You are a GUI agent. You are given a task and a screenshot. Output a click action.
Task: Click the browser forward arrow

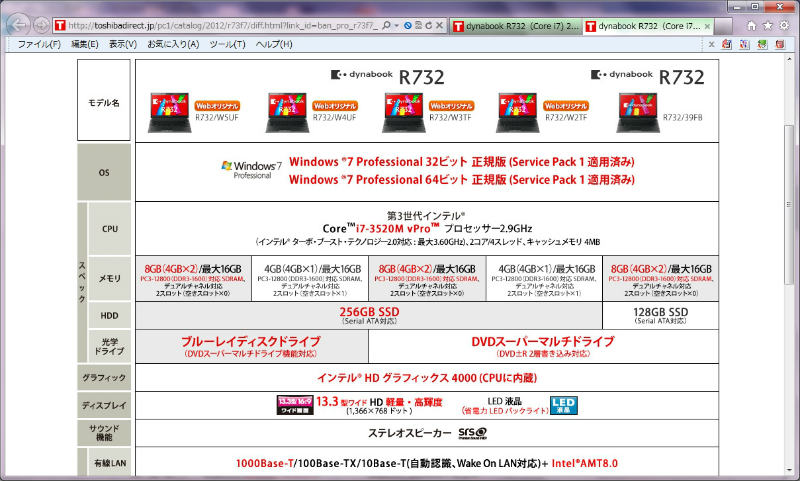click(x=41, y=25)
